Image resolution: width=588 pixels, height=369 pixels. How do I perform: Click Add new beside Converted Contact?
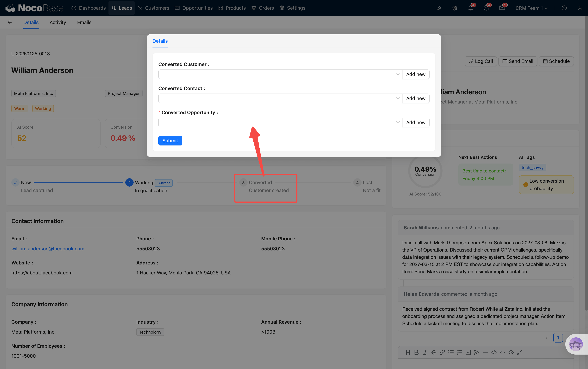(416, 98)
